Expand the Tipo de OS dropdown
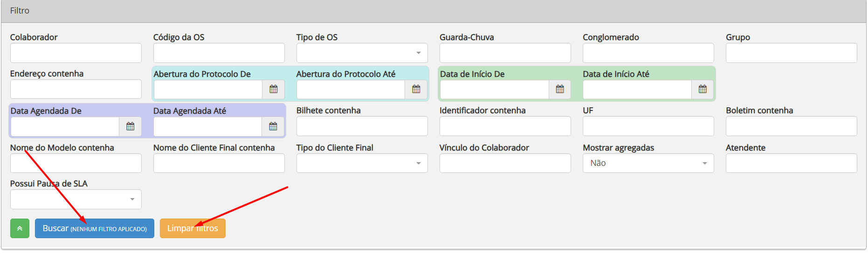The width and height of the screenshot is (868, 254). [362, 53]
